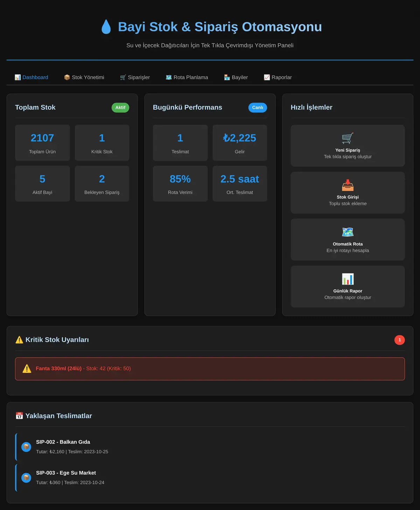Viewport: 420px width, 510px height.
Task: Click the calendar icon beside Yaklaşan Teslimatlar
Action: click(19, 416)
